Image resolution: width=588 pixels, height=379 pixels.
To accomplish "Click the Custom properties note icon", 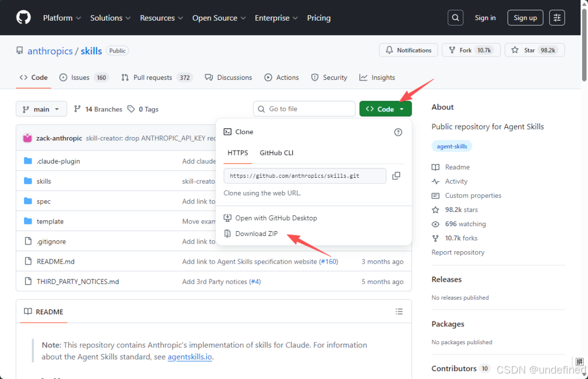I will 436,196.
